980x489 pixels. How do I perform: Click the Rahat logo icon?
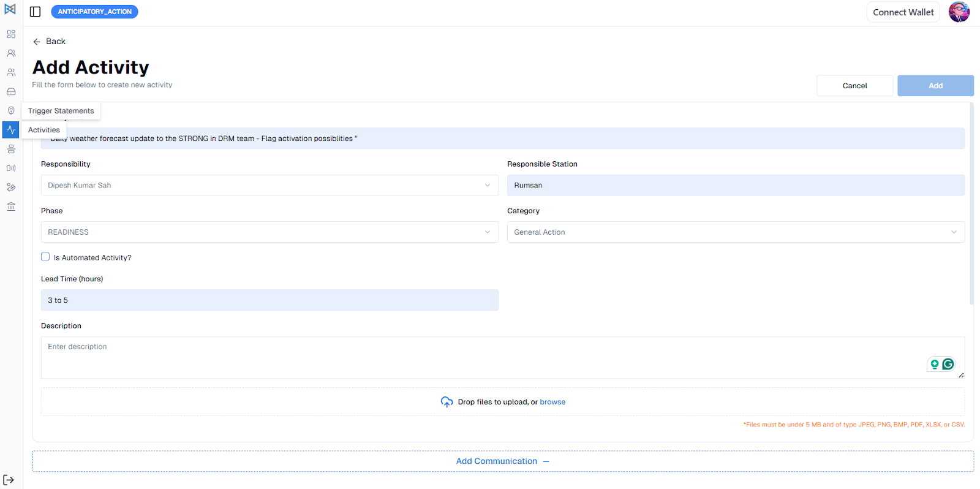pos(10,9)
